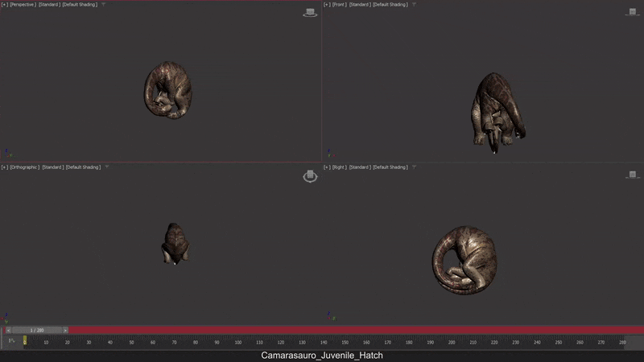Click the filter funnel icon in Perspective viewport
This screenshot has height=362, width=644.
[103, 5]
